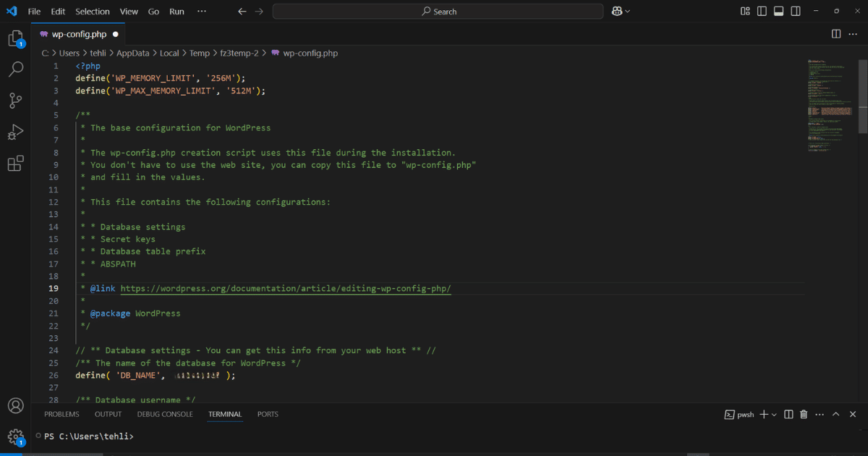Click the VS Code logo icon
The image size is (868, 456).
click(12, 12)
